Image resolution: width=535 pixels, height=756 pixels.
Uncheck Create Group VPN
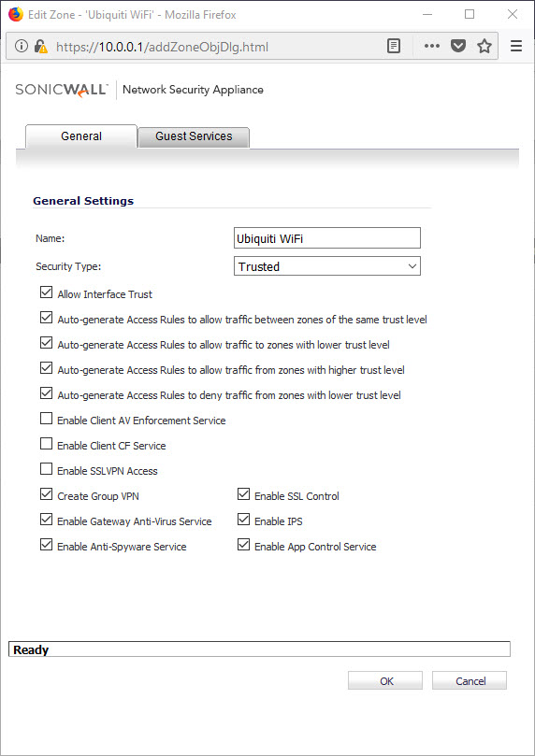pos(47,494)
